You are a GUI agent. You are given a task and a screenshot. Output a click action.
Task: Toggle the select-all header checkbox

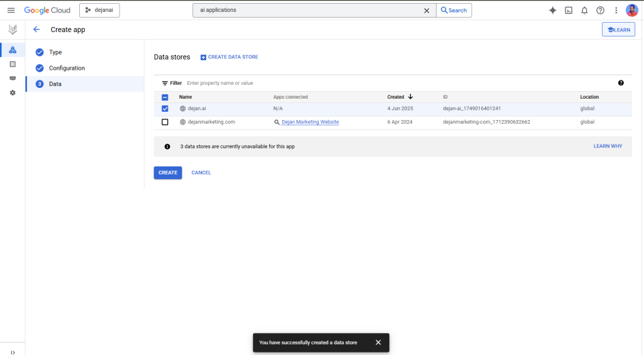(x=165, y=97)
